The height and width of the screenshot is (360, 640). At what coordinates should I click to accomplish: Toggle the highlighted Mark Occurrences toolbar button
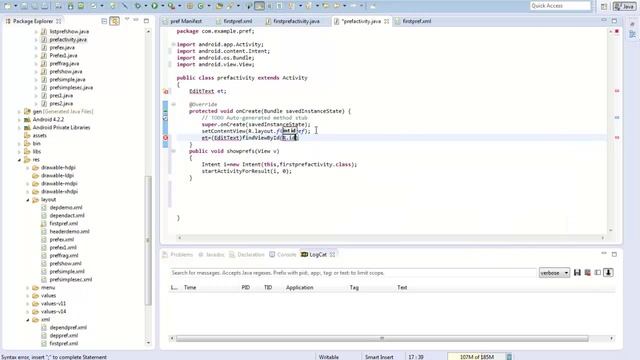tap(259, 6)
